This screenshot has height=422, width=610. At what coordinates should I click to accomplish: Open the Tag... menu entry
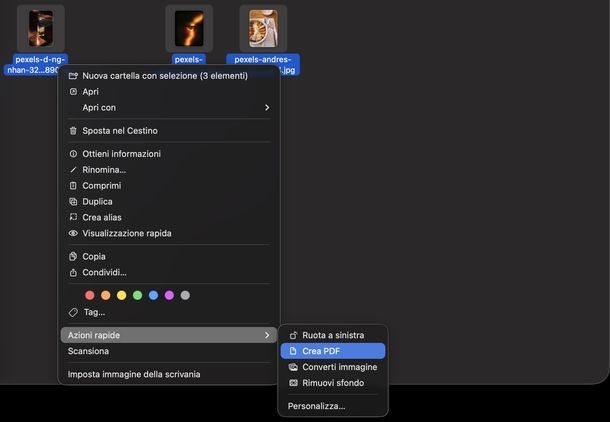click(x=169, y=312)
